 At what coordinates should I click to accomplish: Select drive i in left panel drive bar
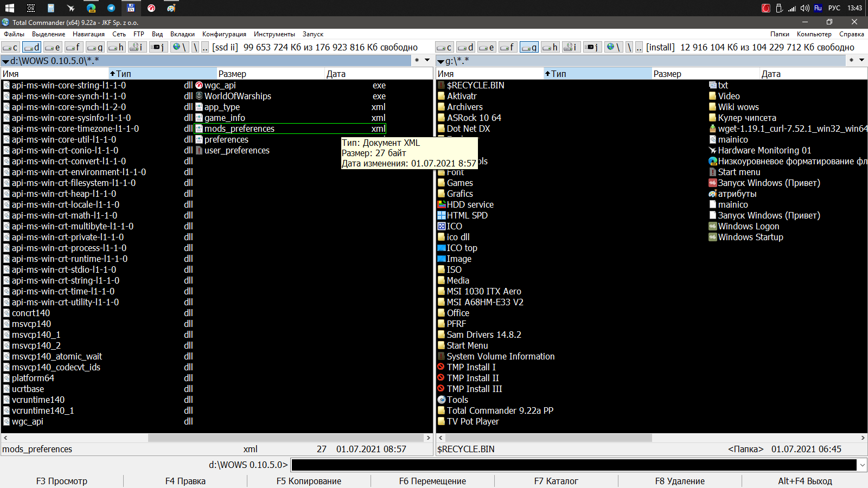[x=137, y=47]
